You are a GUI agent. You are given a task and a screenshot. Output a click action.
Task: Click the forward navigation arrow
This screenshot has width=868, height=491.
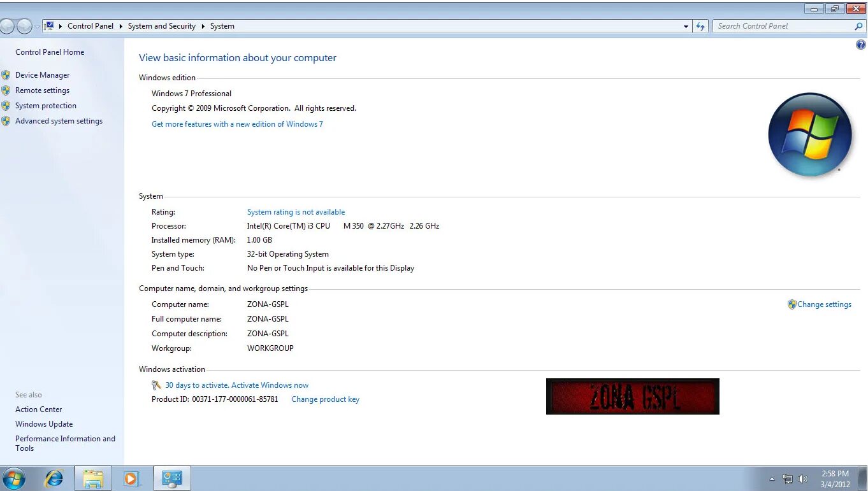[24, 26]
